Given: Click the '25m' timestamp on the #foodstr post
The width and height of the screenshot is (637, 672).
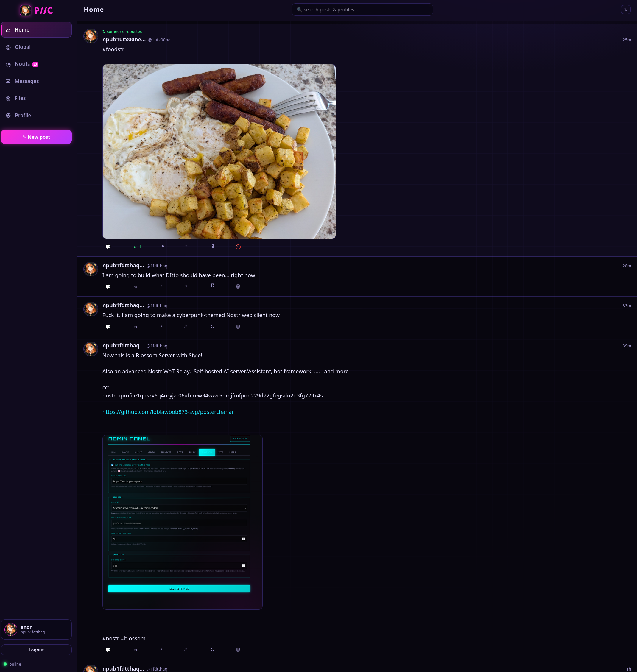Looking at the screenshot, I should point(627,40).
